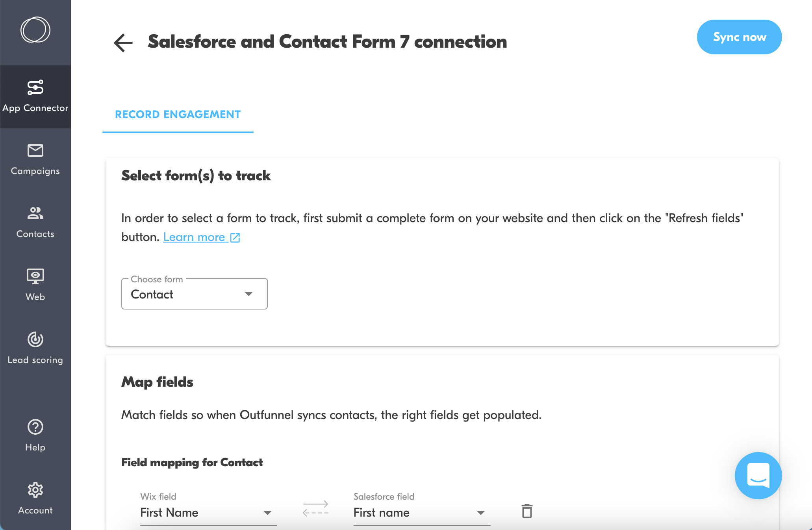Expand the Choose form dropdown
The width and height of the screenshot is (812, 530).
[194, 294]
